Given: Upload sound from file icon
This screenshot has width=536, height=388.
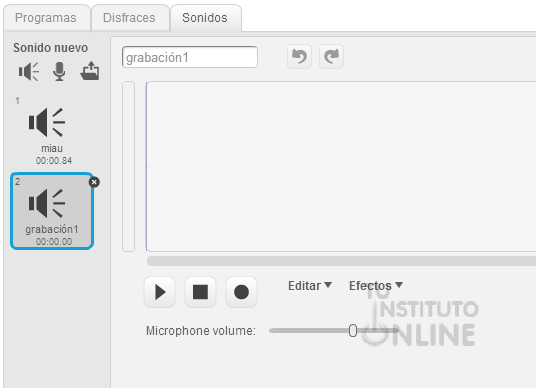Looking at the screenshot, I should (x=90, y=71).
